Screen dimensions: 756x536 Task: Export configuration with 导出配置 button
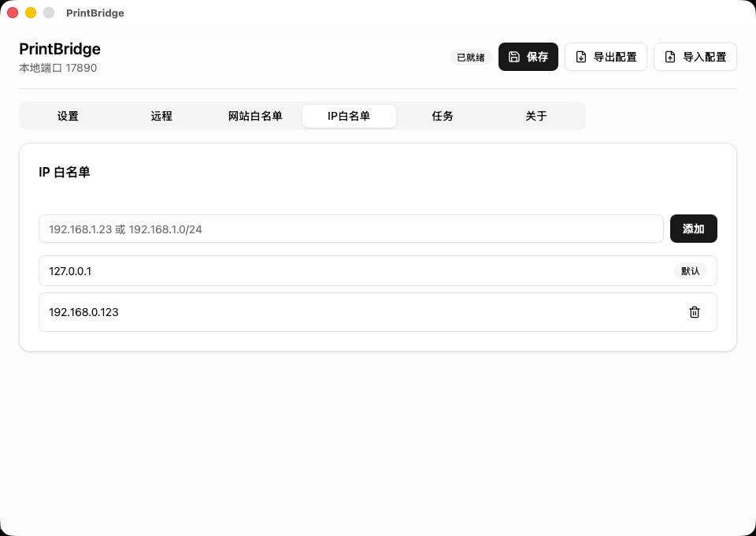606,57
